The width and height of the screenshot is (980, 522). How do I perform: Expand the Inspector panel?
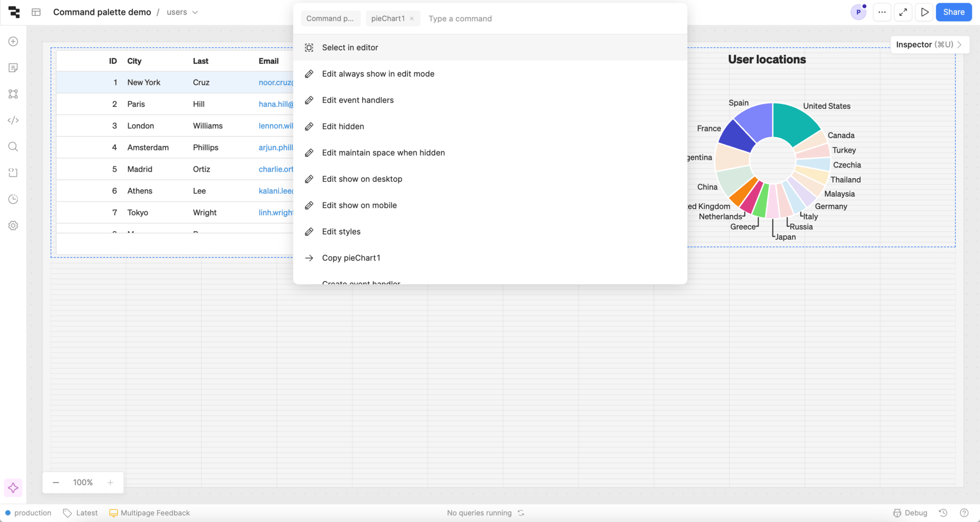(x=929, y=45)
